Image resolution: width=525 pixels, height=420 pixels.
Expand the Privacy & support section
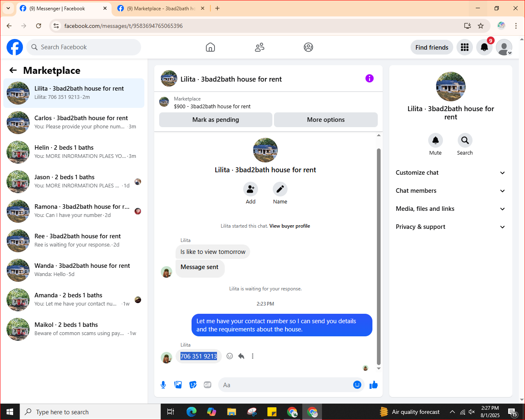click(x=450, y=227)
